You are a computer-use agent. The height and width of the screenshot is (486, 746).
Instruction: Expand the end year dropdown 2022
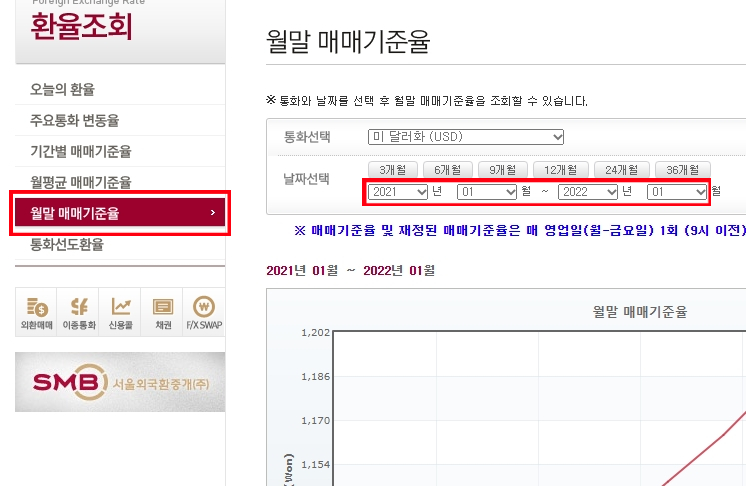pyautogui.click(x=588, y=192)
